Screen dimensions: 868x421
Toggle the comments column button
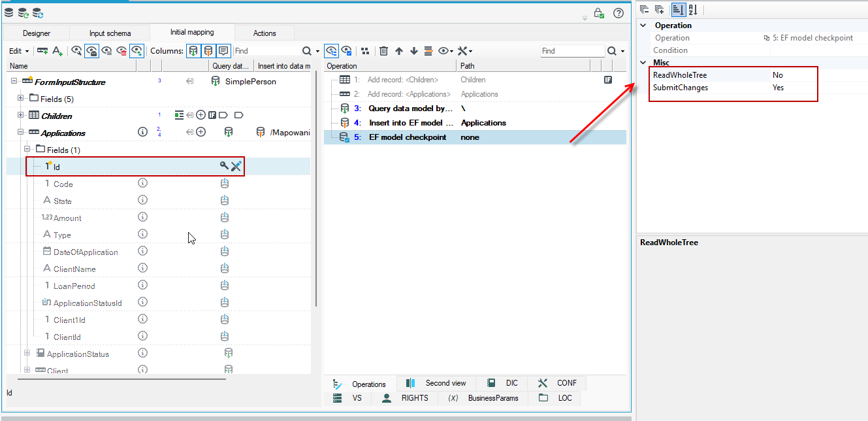(223, 50)
